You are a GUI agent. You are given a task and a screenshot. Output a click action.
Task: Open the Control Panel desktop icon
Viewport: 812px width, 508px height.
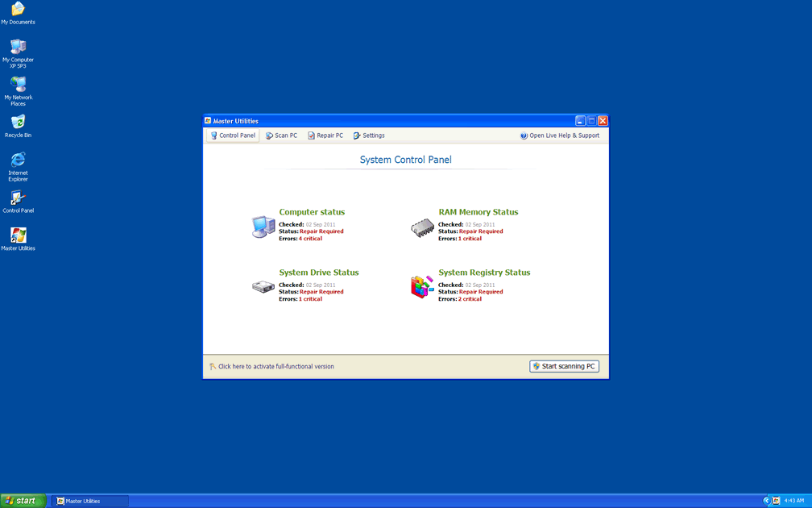[18, 198]
